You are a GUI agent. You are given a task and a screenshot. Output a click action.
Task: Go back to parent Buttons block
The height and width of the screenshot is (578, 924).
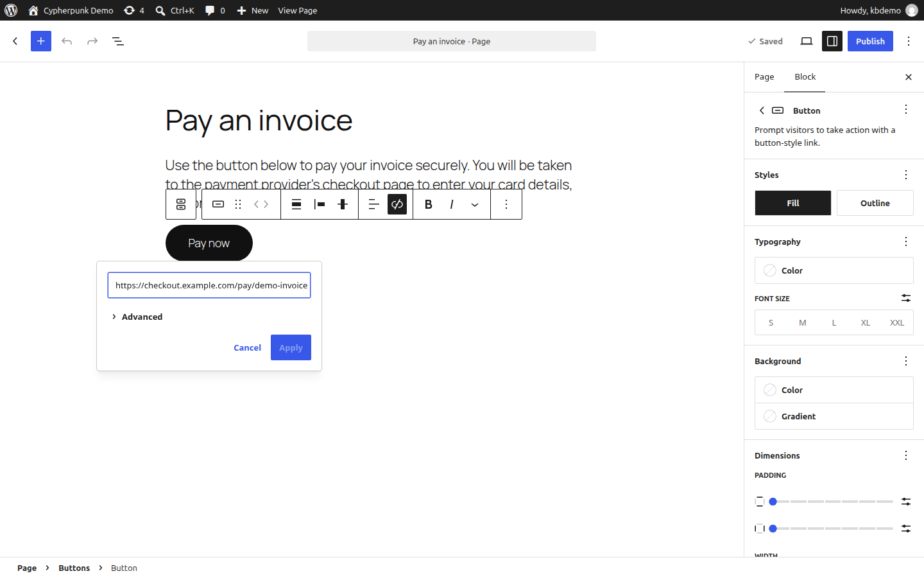pos(762,110)
